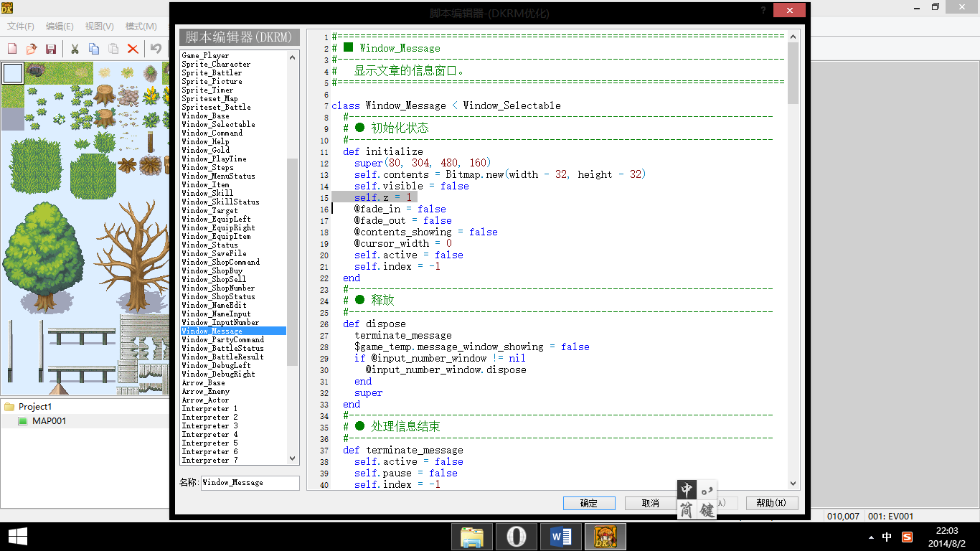Open the 视图(V) menu

pos(99,27)
